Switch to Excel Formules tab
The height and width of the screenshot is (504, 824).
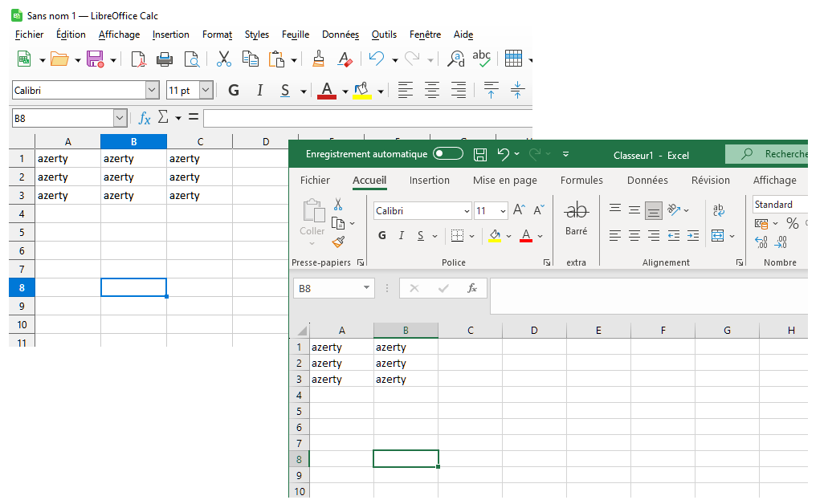(x=581, y=180)
